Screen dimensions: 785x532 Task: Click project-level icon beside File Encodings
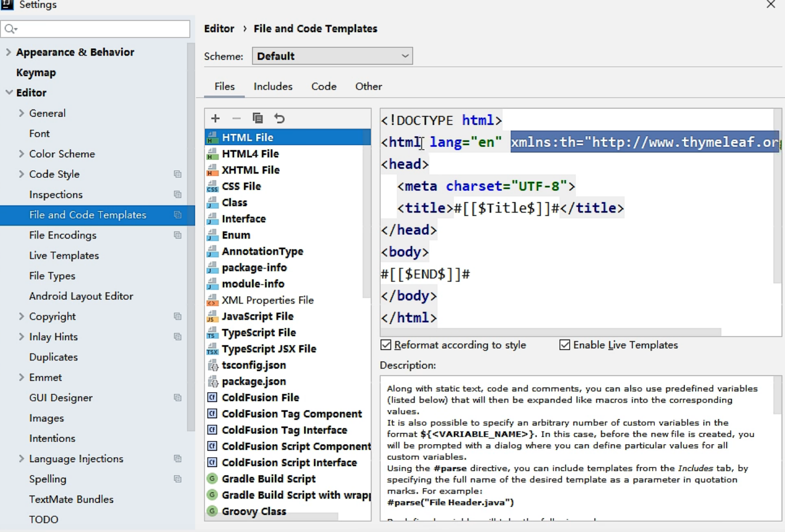(177, 235)
